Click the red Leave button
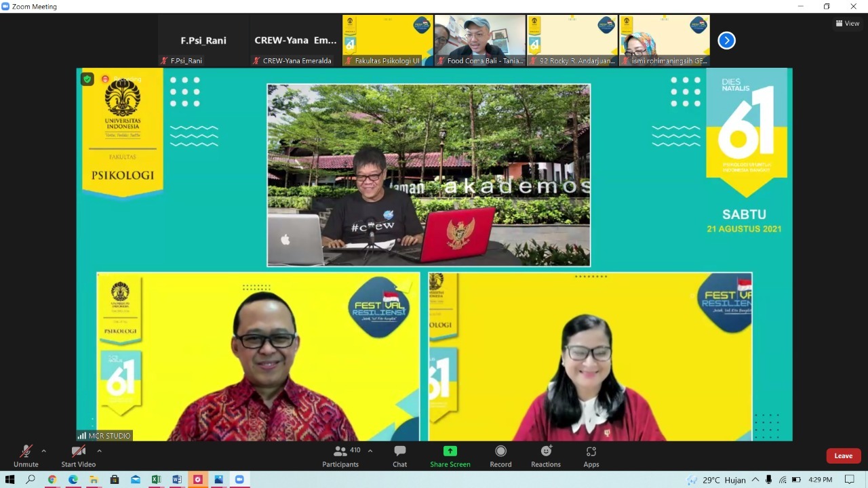 [x=843, y=455]
